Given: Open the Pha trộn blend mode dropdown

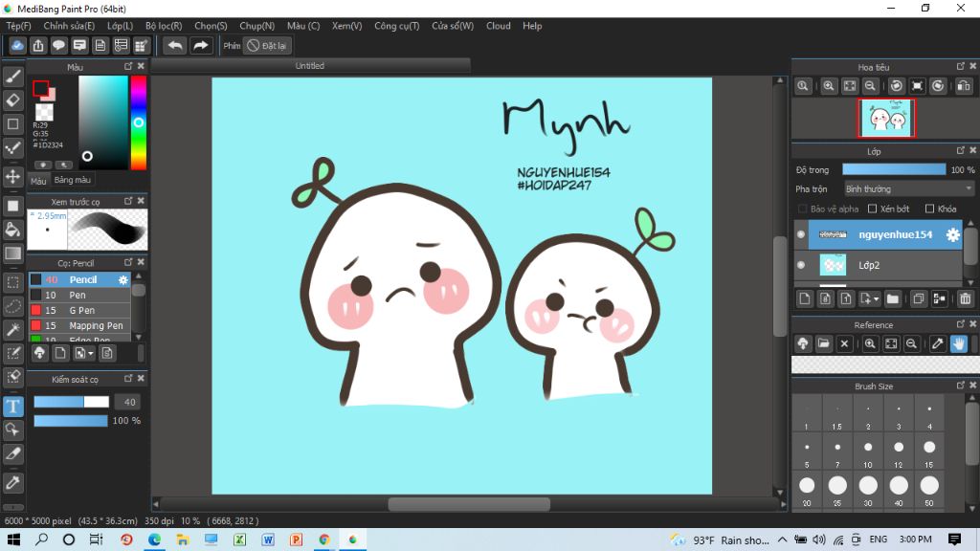Looking at the screenshot, I should click(x=909, y=188).
